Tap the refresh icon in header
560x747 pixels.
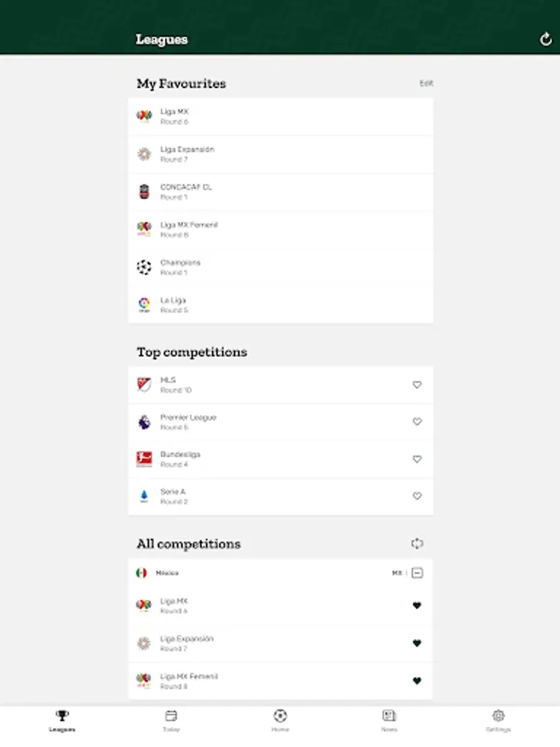(546, 39)
